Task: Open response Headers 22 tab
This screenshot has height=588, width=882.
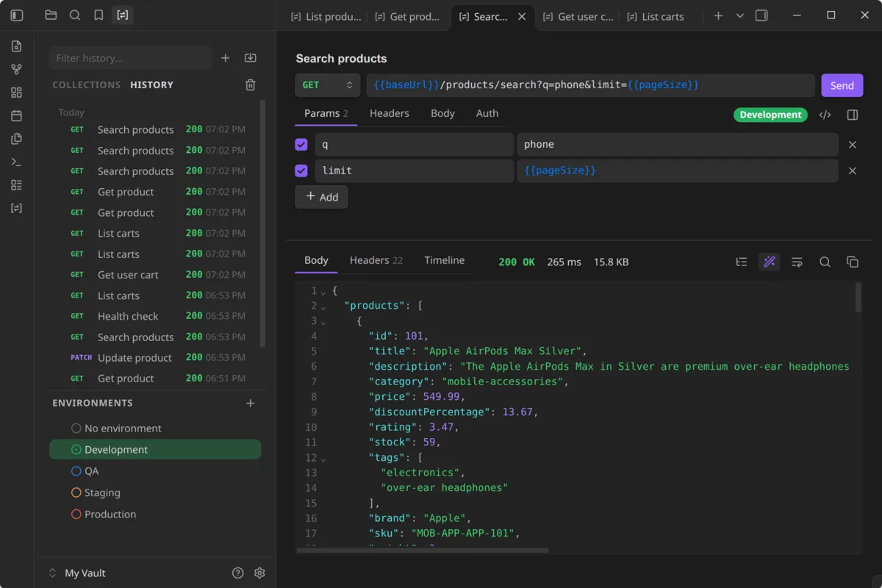Action: click(376, 260)
